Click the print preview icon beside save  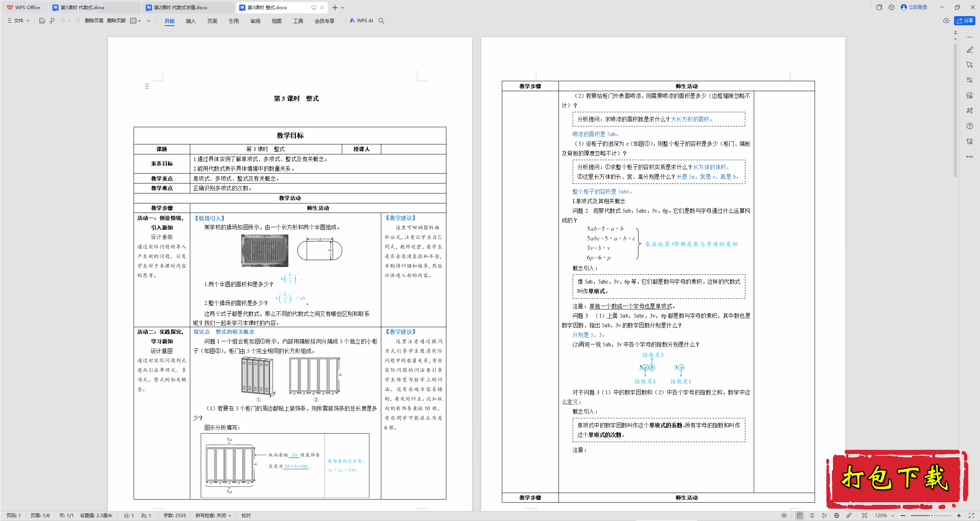click(x=52, y=21)
